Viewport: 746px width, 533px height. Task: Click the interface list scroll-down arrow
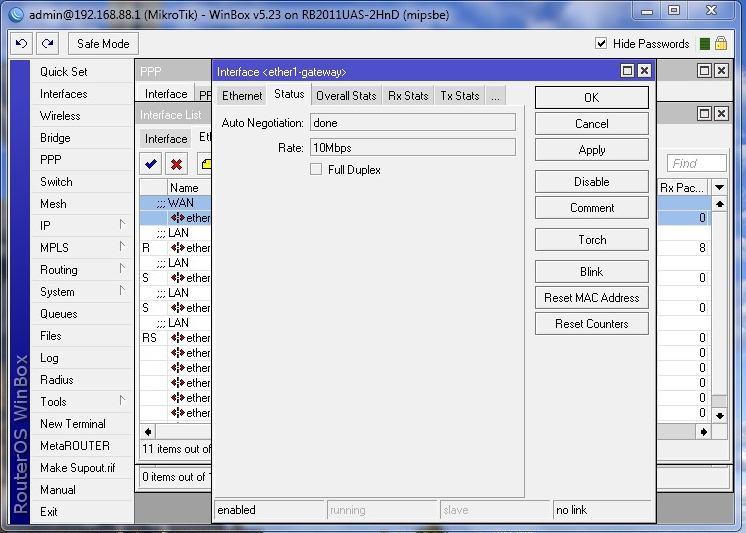720,415
